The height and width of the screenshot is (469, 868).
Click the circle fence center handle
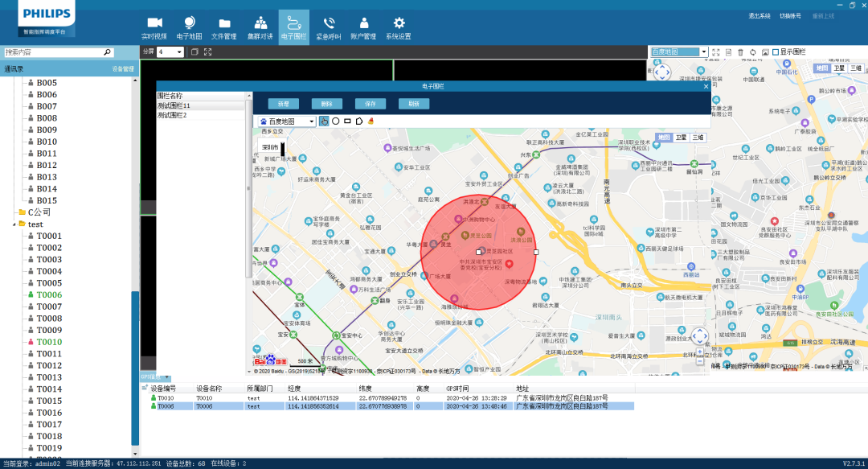[x=478, y=253]
